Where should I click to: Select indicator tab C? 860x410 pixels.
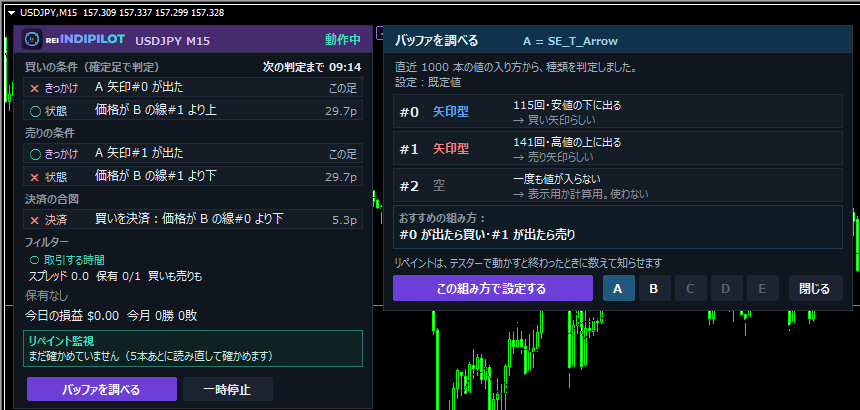coord(691,288)
